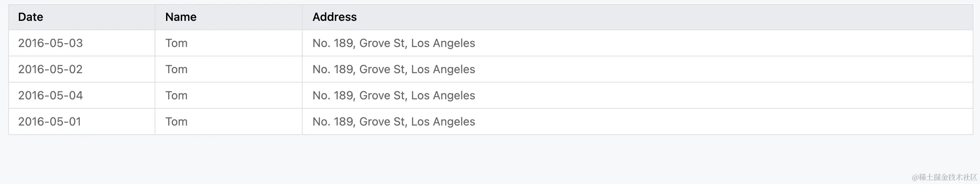The height and width of the screenshot is (184, 980).
Task: Click the address in the 2016-05-03 row
Action: [x=394, y=43]
